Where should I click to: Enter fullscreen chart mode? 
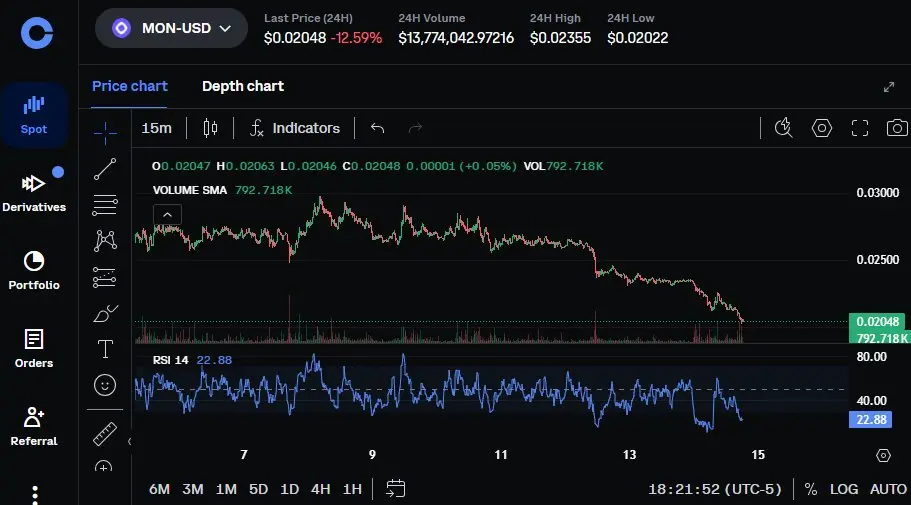point(860,128)
